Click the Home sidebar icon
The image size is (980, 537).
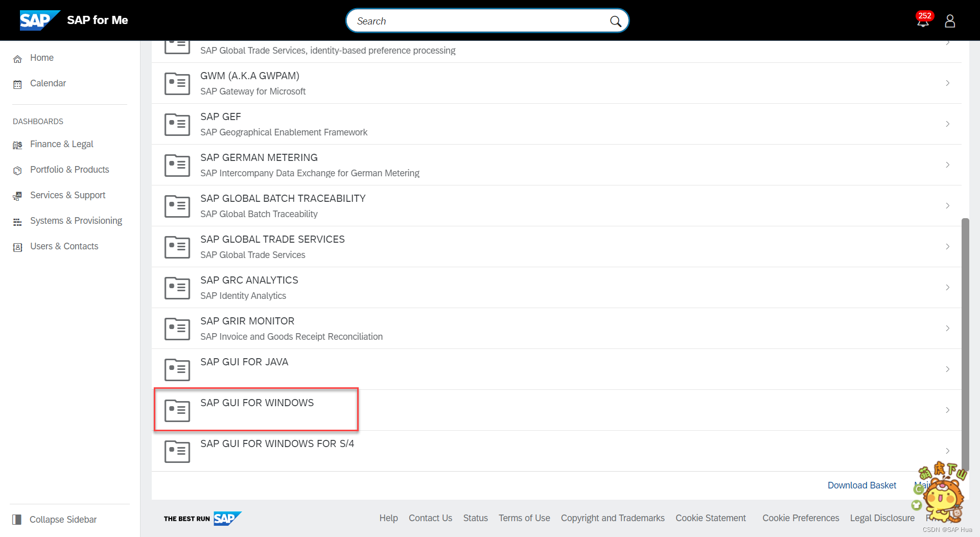tap(17, 59)
